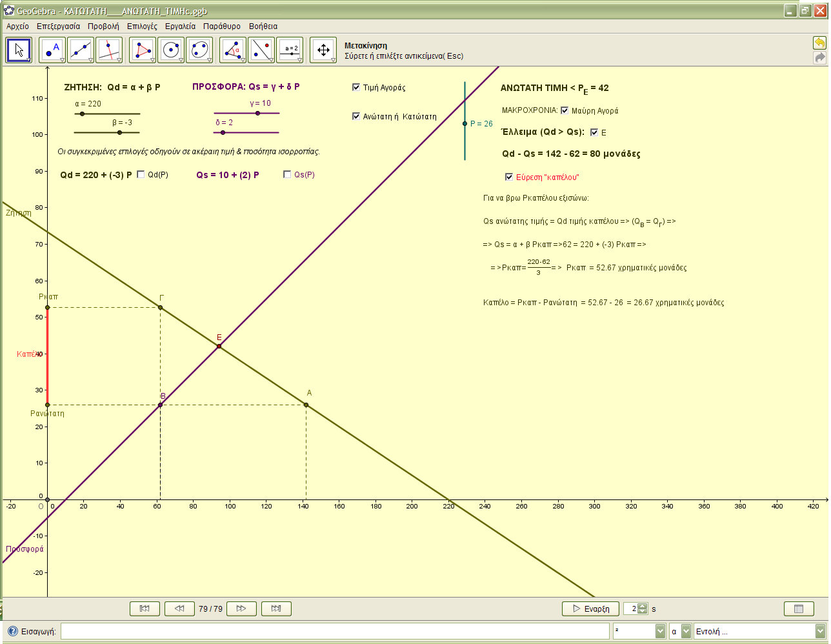Open the Αρχείο menu
831x644 pixels.
pos(17,26)
